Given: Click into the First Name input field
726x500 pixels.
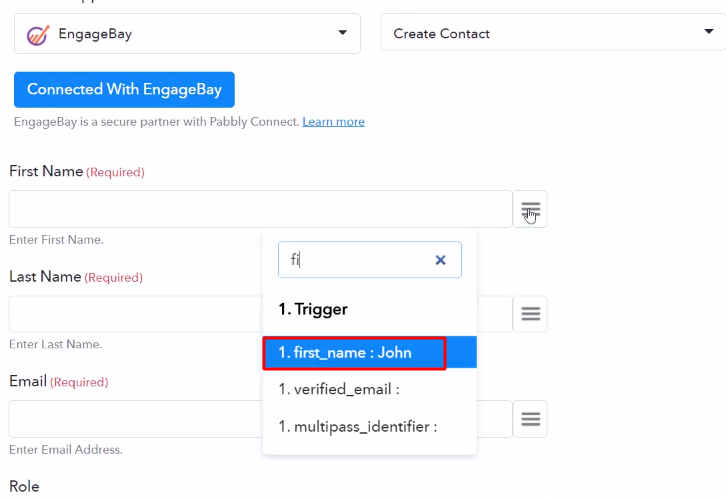Looking at the screenshot, I should pyautogui.click(x=260, y=209).
